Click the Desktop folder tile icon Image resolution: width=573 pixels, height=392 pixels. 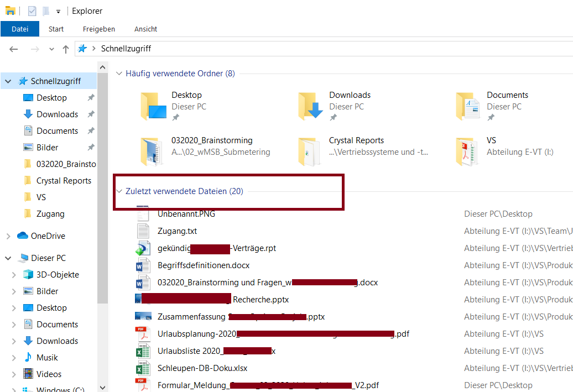tap(154, 106)
